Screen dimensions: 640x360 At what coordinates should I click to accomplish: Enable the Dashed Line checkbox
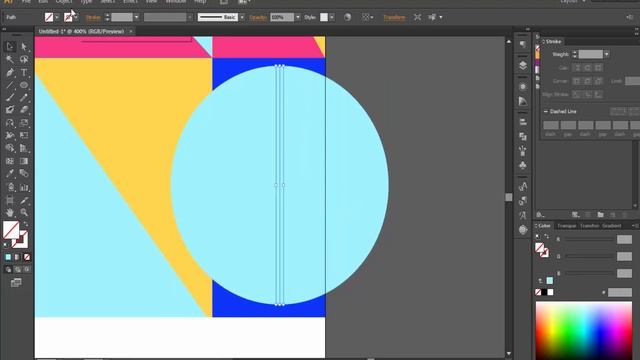[546, 111]
